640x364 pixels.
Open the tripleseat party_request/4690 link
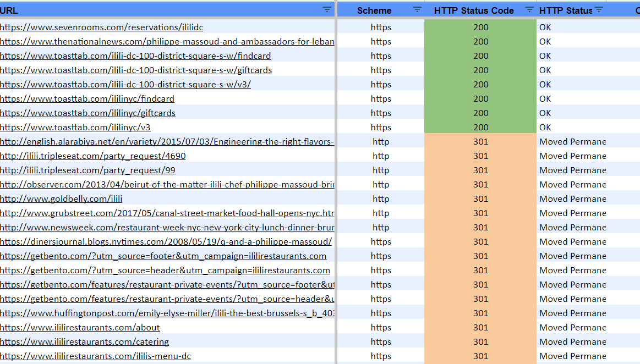coord(92,156)
